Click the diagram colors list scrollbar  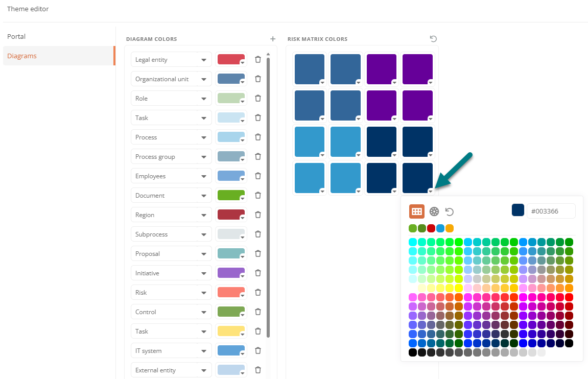point(268,197)
